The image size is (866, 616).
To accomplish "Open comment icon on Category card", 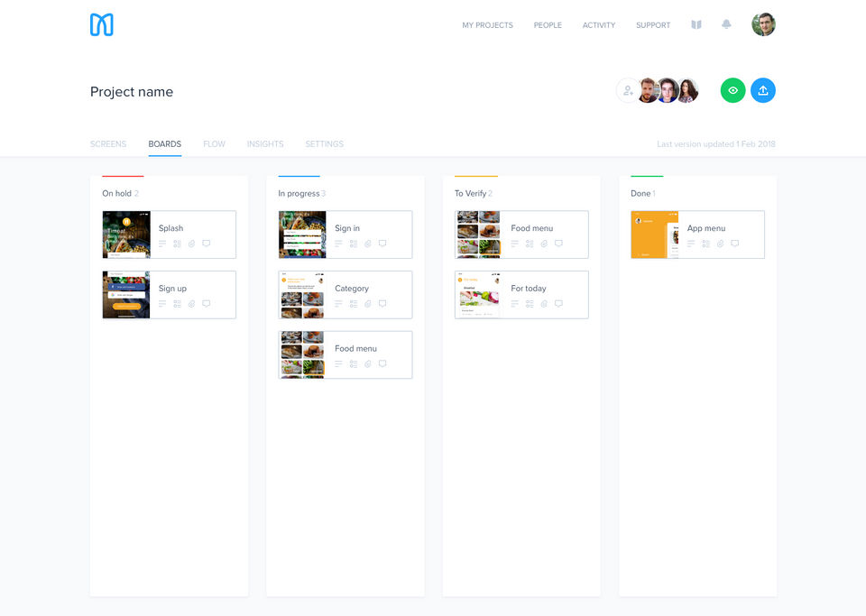I will pos(382,304).
